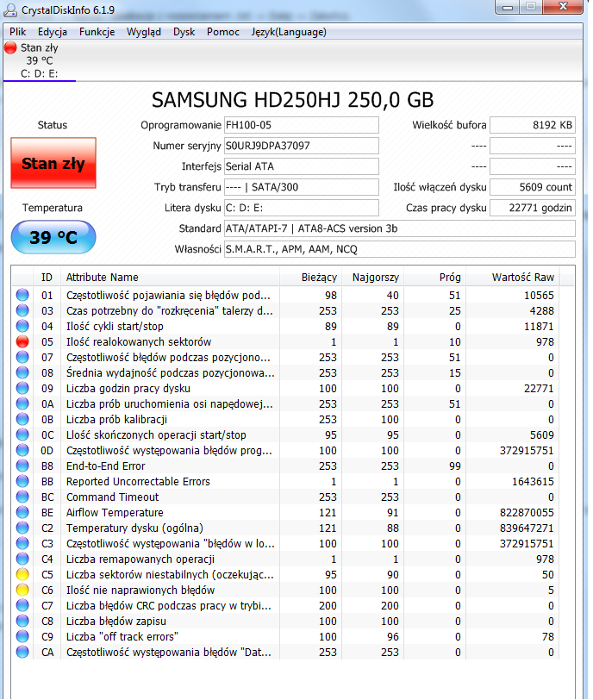The width and height of the screenshot is (593, 700).
Task: Select row Liczba błędów zapisu
Action: click(x=285, y=621)
